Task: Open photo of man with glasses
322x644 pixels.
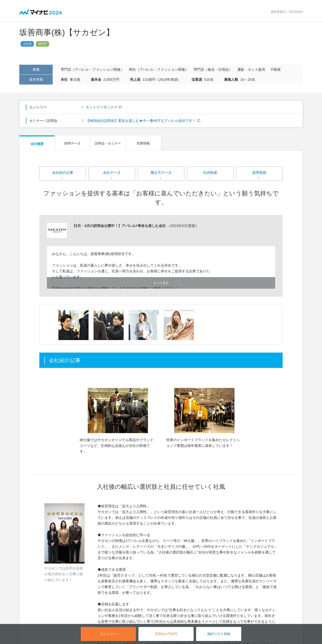Action: click(x=109, y=325)
